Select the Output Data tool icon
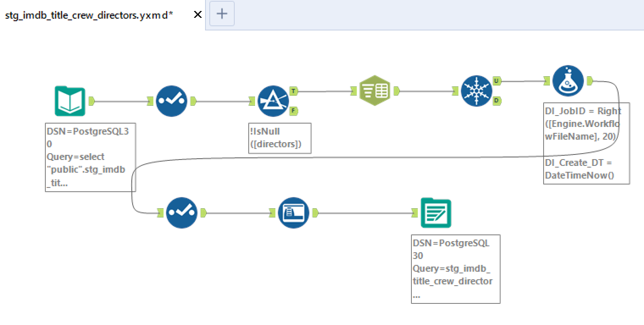Viewport: 644px width, 325px height. (x=436, y=213)
